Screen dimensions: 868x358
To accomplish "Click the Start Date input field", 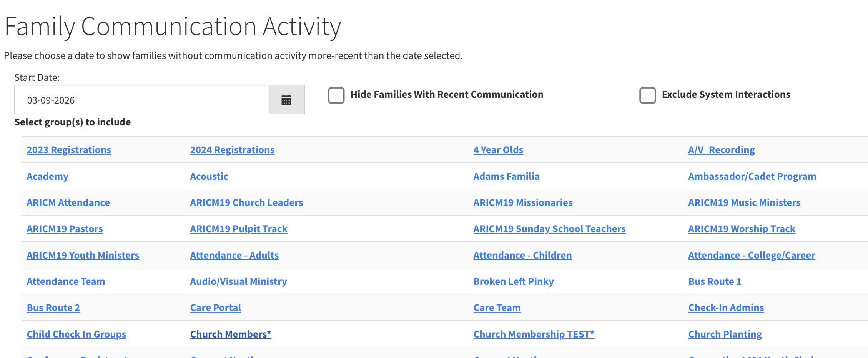I will 141,100.
